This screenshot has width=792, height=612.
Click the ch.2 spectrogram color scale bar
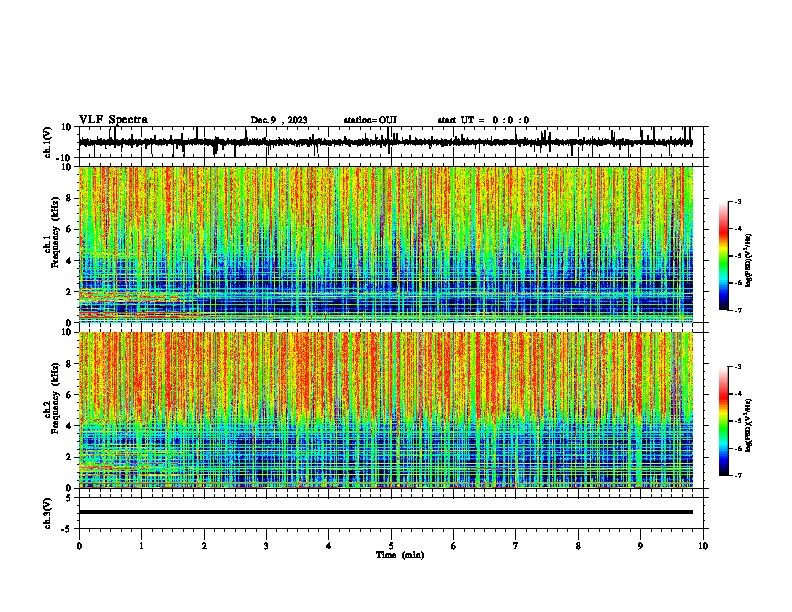point(724,421)
